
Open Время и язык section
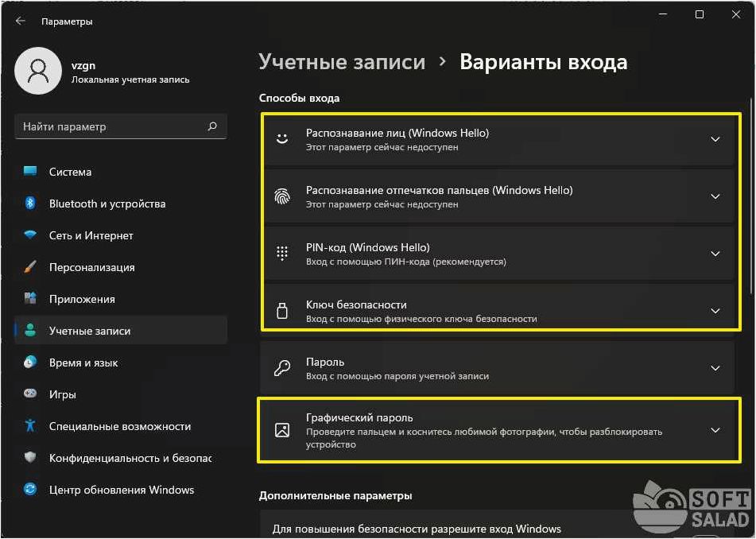[121, 363]
